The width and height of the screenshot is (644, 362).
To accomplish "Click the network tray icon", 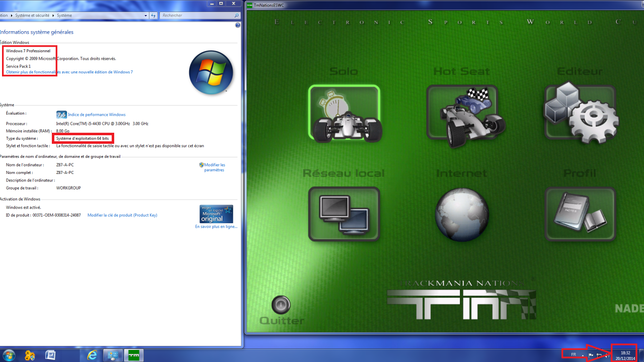I will [599, 355].
